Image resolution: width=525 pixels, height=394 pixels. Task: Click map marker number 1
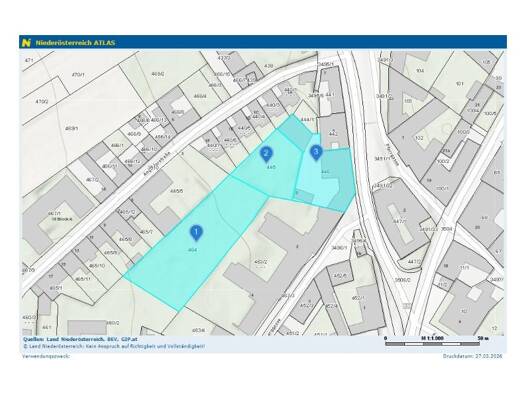pos(197,233)
